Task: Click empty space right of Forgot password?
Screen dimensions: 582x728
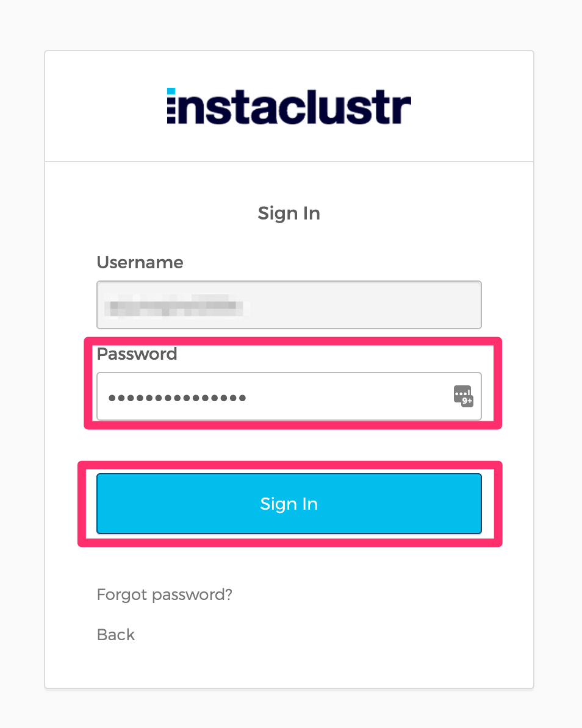Action: [366, 594]
